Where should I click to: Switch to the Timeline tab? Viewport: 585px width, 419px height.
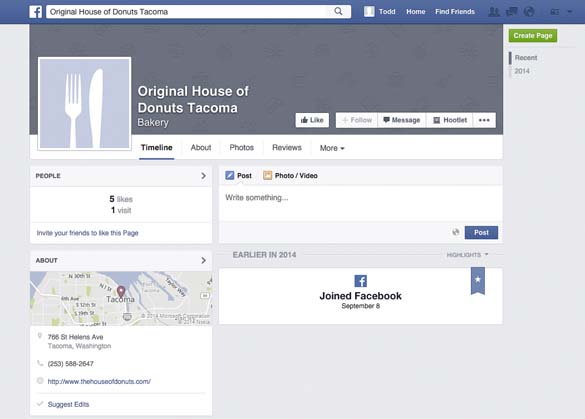tap(156, 148)
